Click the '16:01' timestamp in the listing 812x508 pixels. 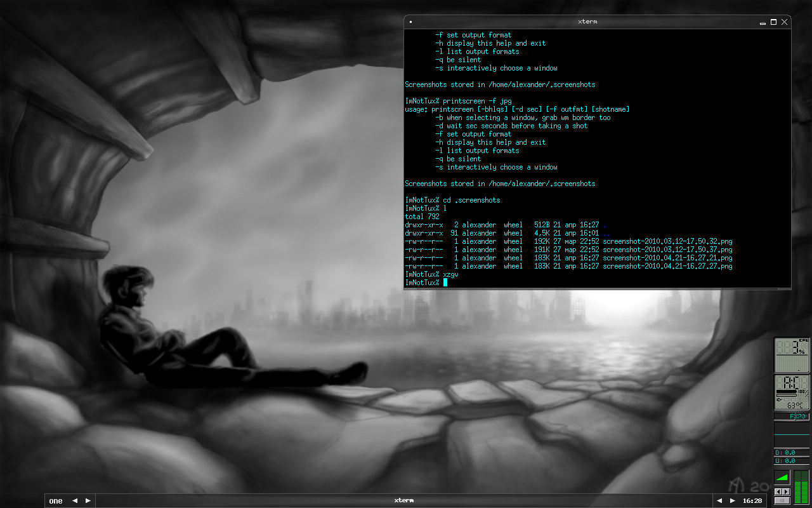coord(589,233)
